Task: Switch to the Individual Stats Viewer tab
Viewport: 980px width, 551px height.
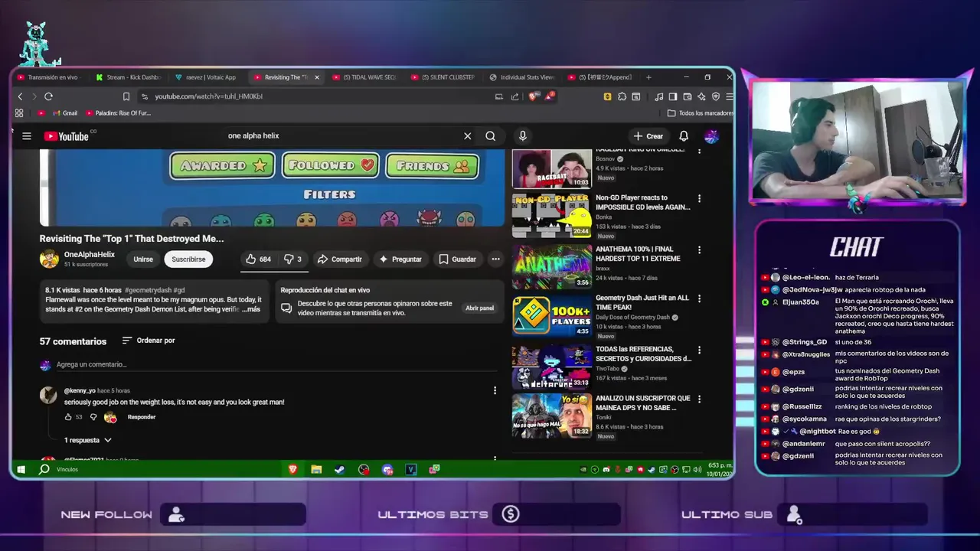Action: click(x=522, y=77)
